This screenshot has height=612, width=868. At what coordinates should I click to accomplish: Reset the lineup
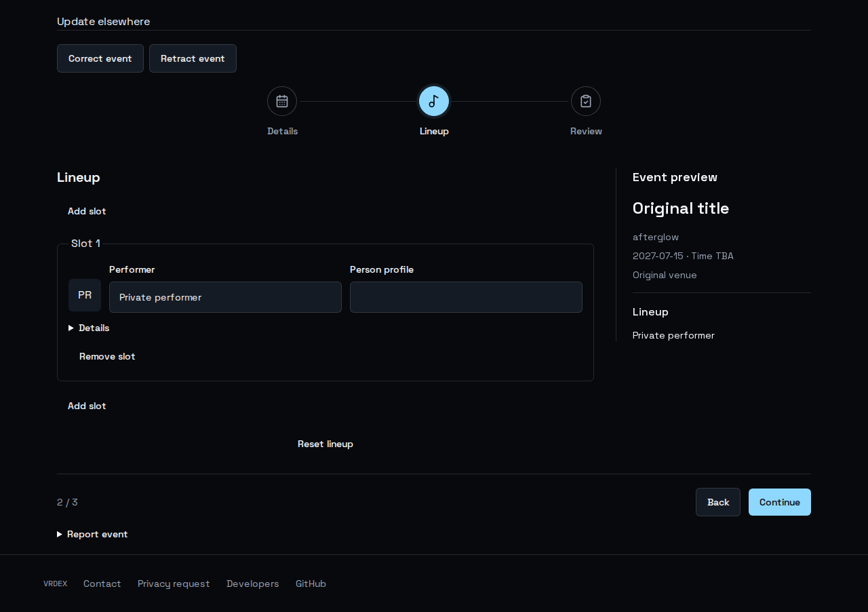pos(325,444)
